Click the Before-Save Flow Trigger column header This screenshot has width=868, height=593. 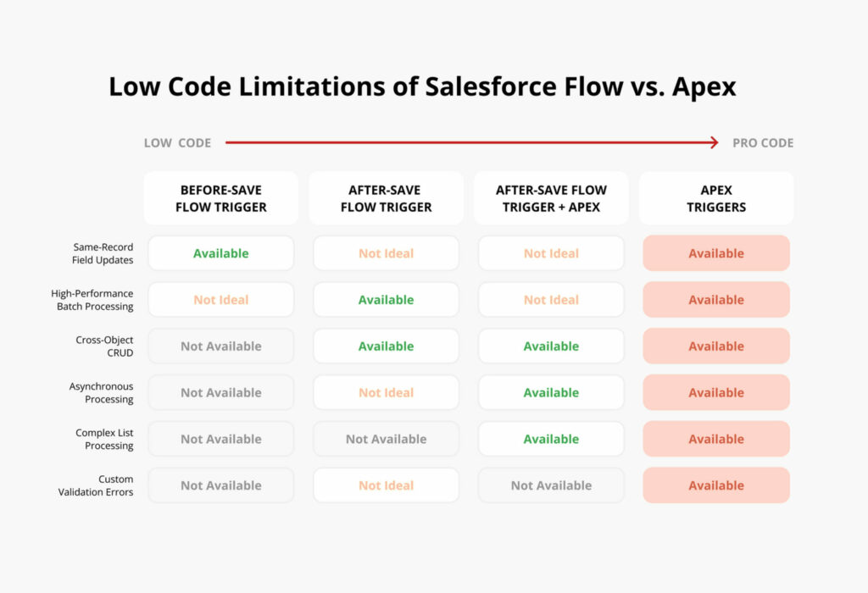coord(221,198)
